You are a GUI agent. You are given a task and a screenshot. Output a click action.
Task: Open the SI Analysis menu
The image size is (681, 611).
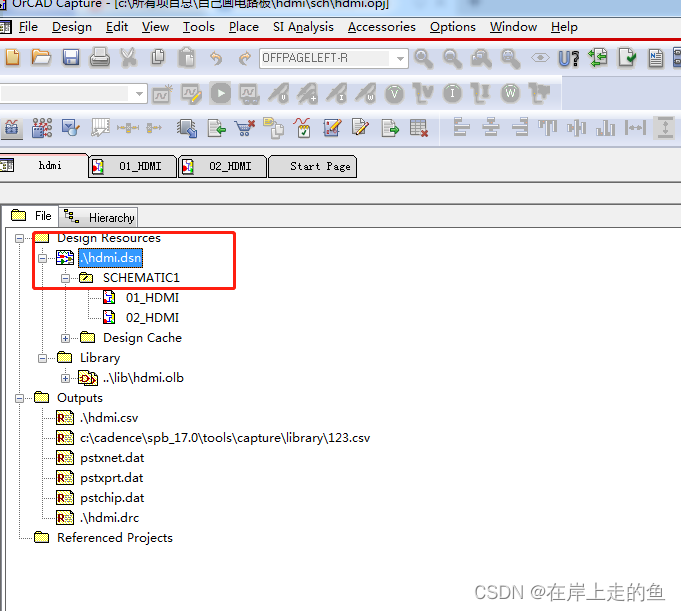[303, 27]
